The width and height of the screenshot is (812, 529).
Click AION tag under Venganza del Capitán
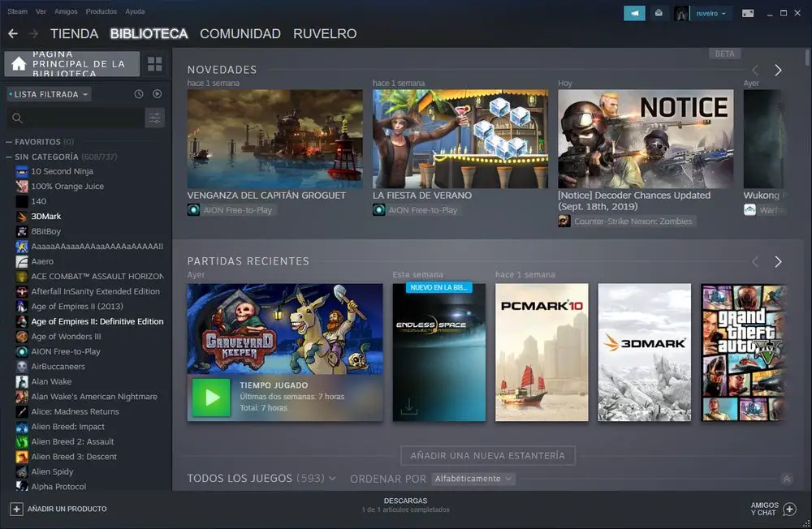coord(231,210)
